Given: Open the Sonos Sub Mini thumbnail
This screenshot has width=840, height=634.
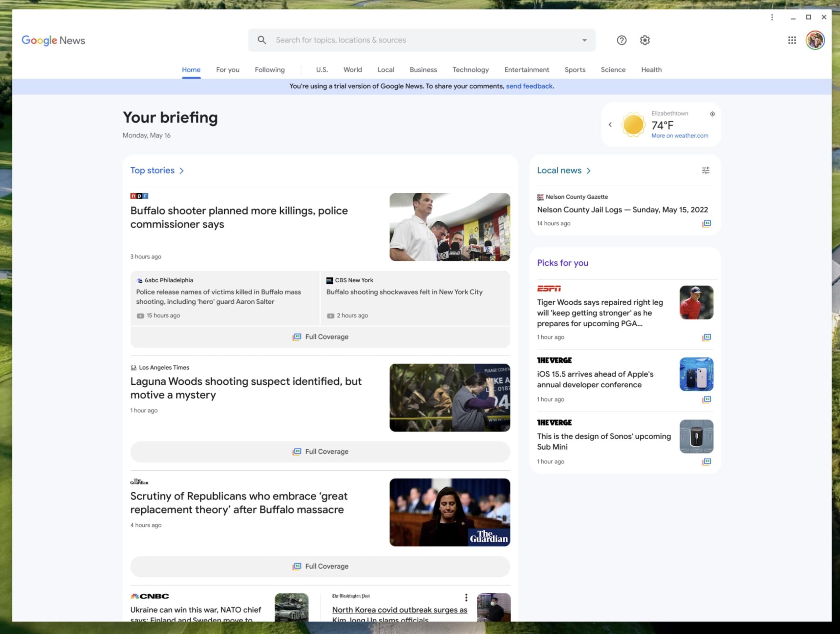Looking at the screenshot, I should point(696,436).
